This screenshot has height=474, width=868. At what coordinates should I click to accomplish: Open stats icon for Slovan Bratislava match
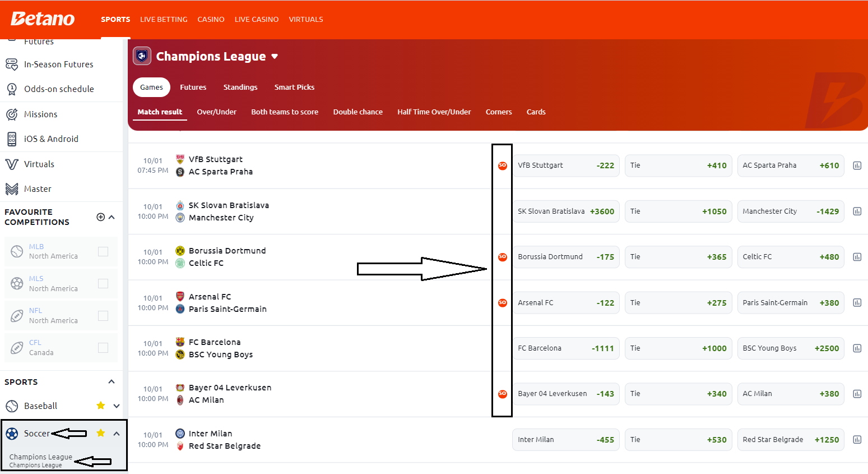[857, 211]
